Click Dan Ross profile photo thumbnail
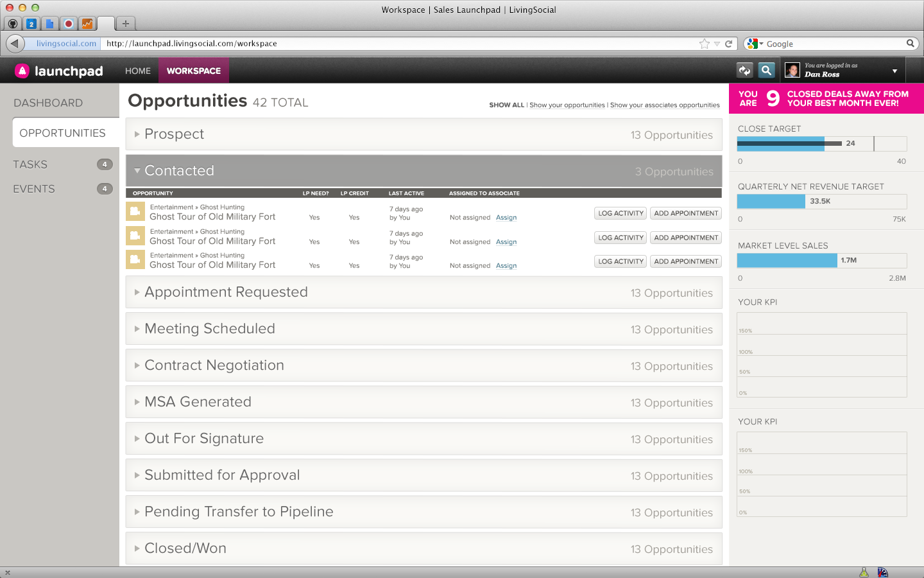 pyautogui.click(x=792, y=71)
